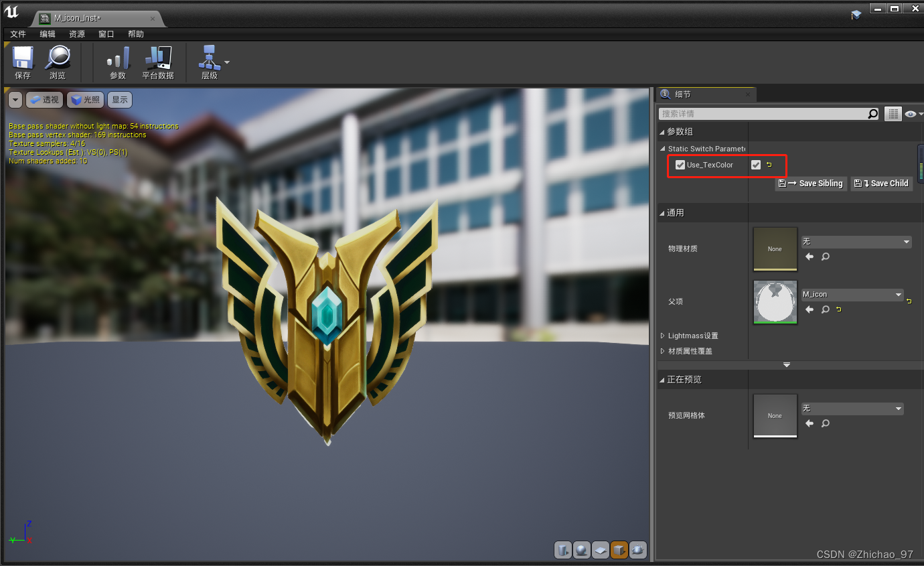The image size is (924, 566).
Task: Open the 帮助 (Help) menu
Action: [136, 34]
